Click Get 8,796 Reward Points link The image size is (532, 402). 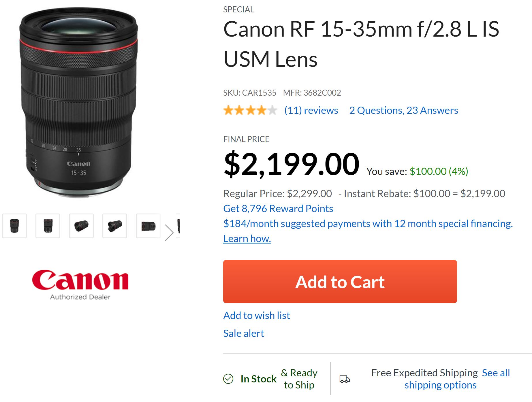pos(278,209)
